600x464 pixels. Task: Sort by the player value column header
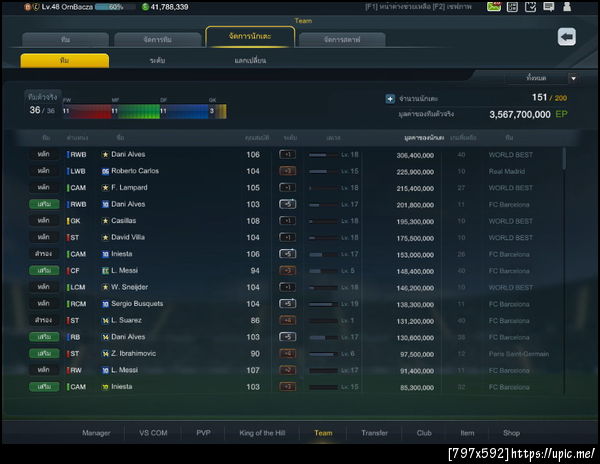pyautogui.click(x=424, y=137)
